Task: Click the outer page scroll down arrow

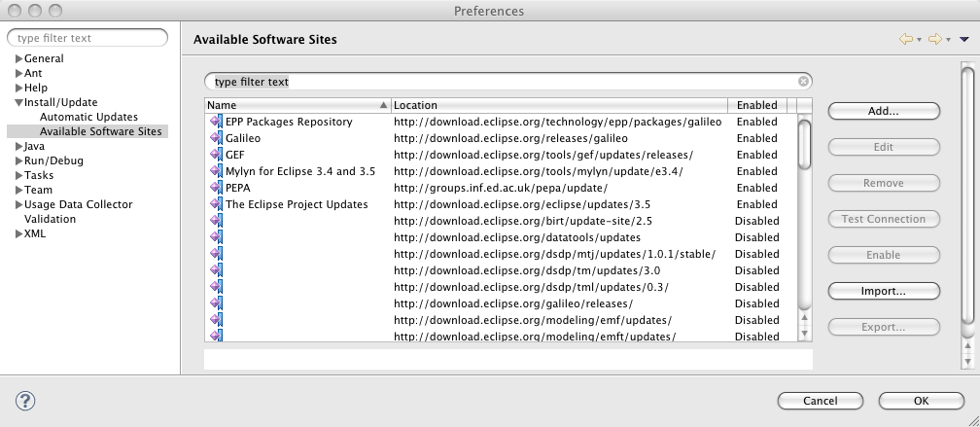Action: coord(968,362)
